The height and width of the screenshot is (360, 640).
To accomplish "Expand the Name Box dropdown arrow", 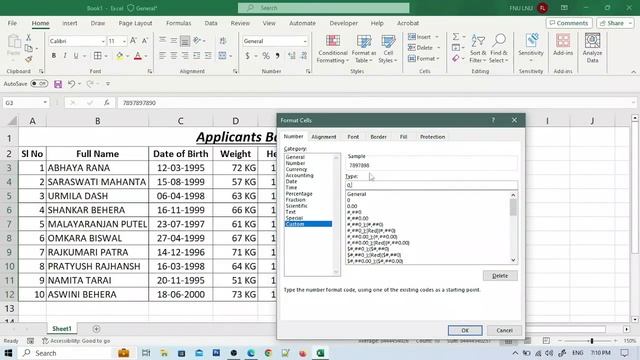I will click(45, 102).
